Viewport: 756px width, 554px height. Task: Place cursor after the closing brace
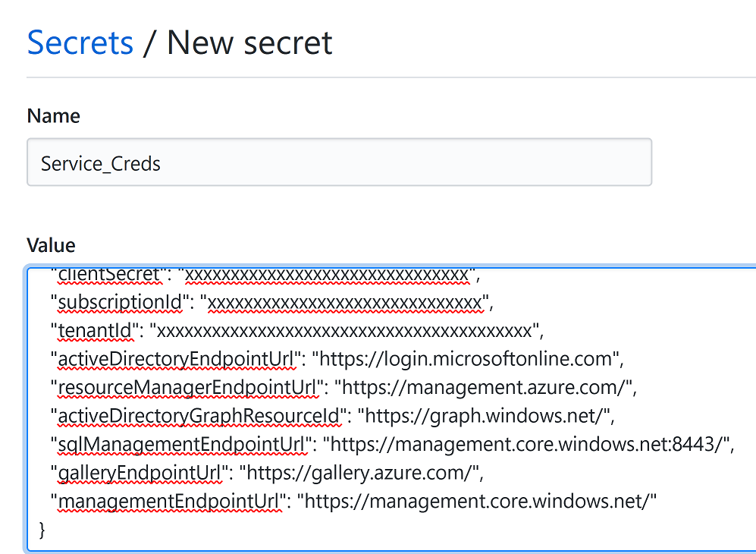[47, 530]
